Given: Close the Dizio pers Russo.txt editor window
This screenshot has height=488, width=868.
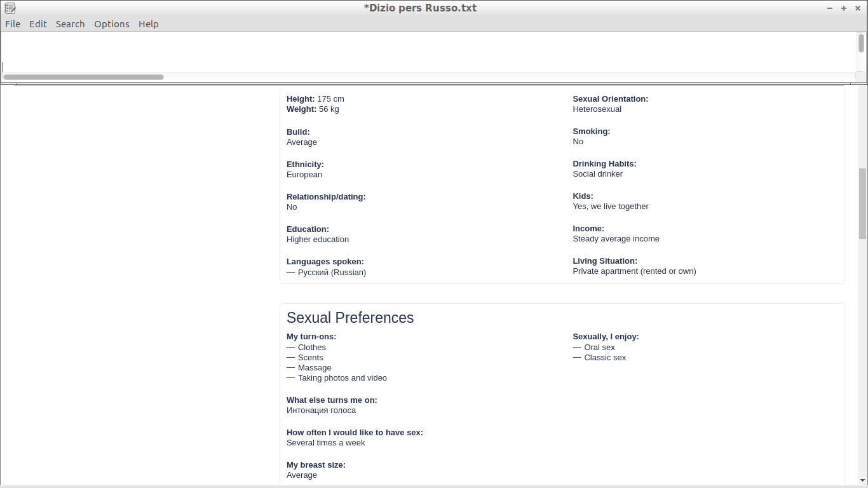Looking at the screenshot, I should (x=858, y=8).
